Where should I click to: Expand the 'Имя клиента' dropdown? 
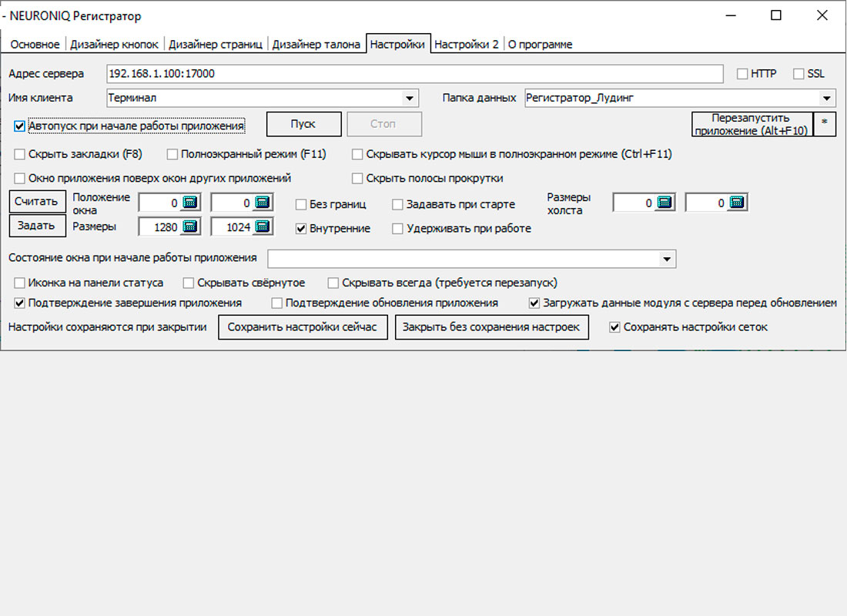click(x=410, y=99)
